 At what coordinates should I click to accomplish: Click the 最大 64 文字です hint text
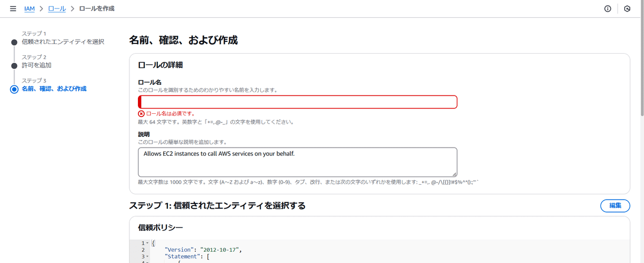(216, 122)
